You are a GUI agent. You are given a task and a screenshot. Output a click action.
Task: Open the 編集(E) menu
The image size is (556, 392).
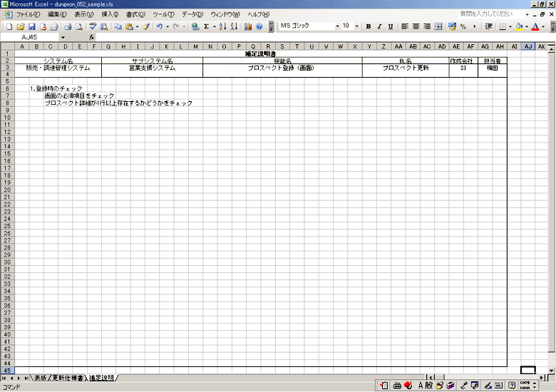(57, 14)
